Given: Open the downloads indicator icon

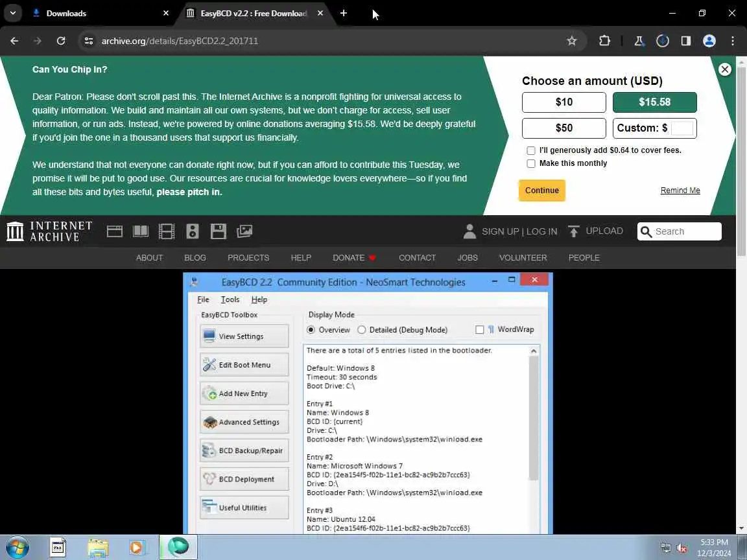Looking at the screenshot, I should 662,41.
